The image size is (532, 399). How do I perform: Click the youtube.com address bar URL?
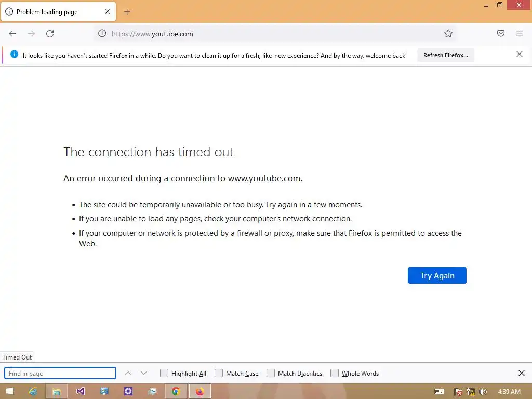click(152, 34)
